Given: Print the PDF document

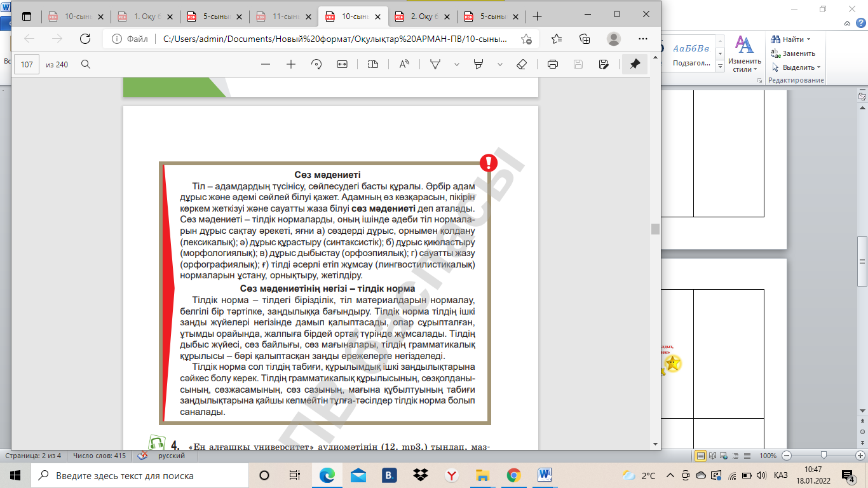Looking at the screenshot, I should pyautogui.click(x=552, y=64).
